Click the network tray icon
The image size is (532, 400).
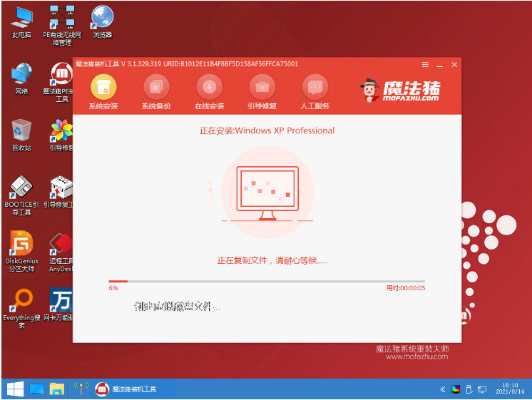482,389
